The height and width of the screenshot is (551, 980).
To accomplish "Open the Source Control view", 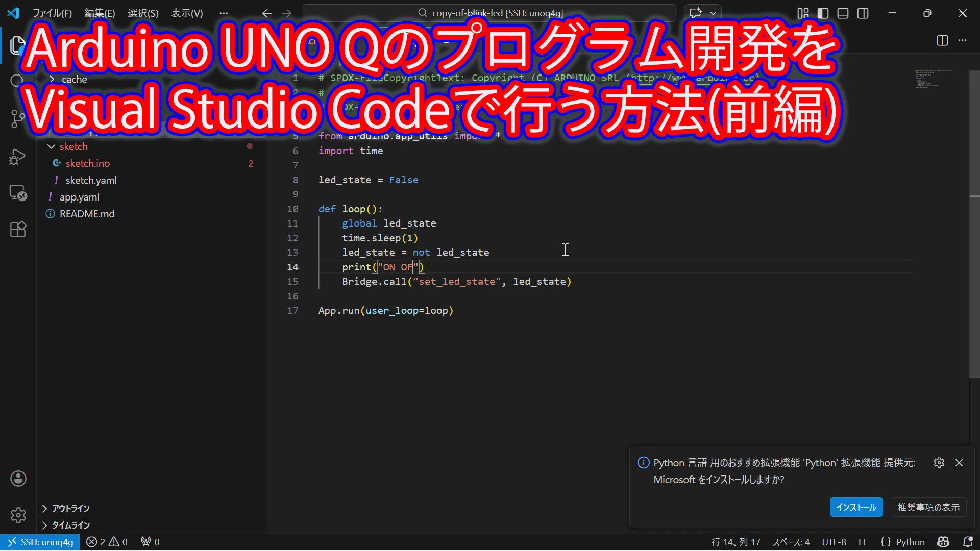I will 18,118.
